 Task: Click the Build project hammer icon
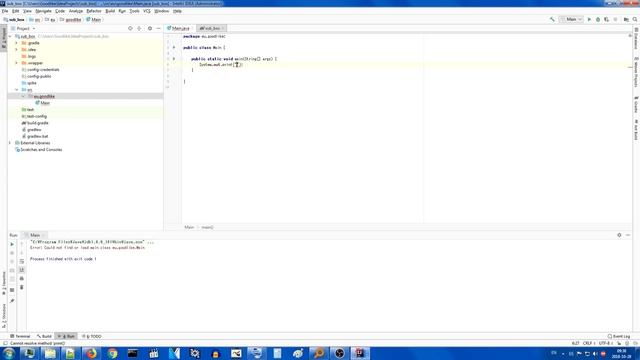point(552,19)
